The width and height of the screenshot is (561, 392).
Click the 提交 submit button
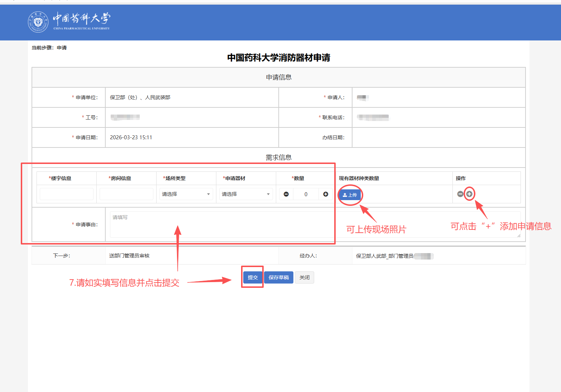tap(253, 277)
